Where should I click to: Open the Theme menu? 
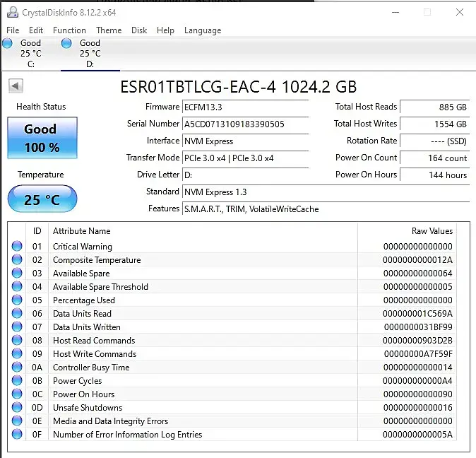point(109,30)
